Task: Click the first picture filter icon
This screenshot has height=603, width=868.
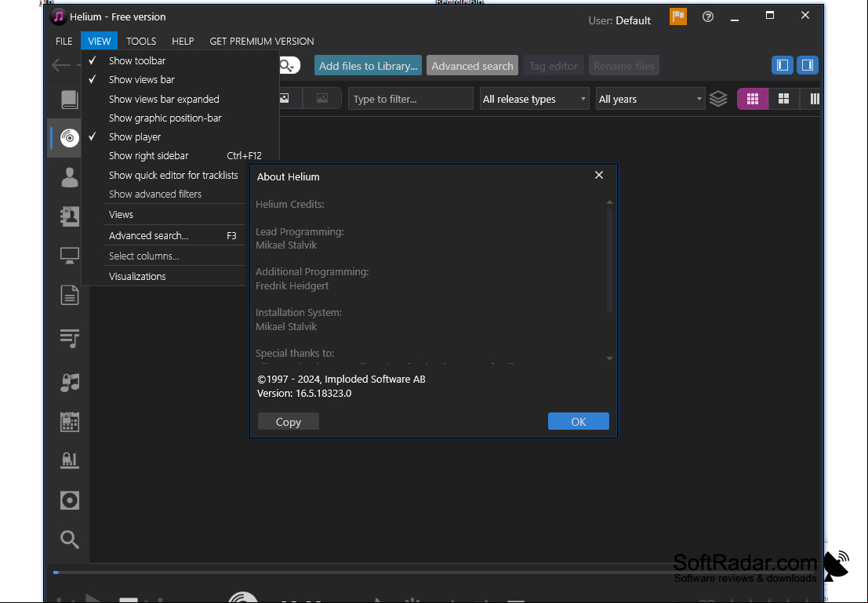Action: [285, 99]
